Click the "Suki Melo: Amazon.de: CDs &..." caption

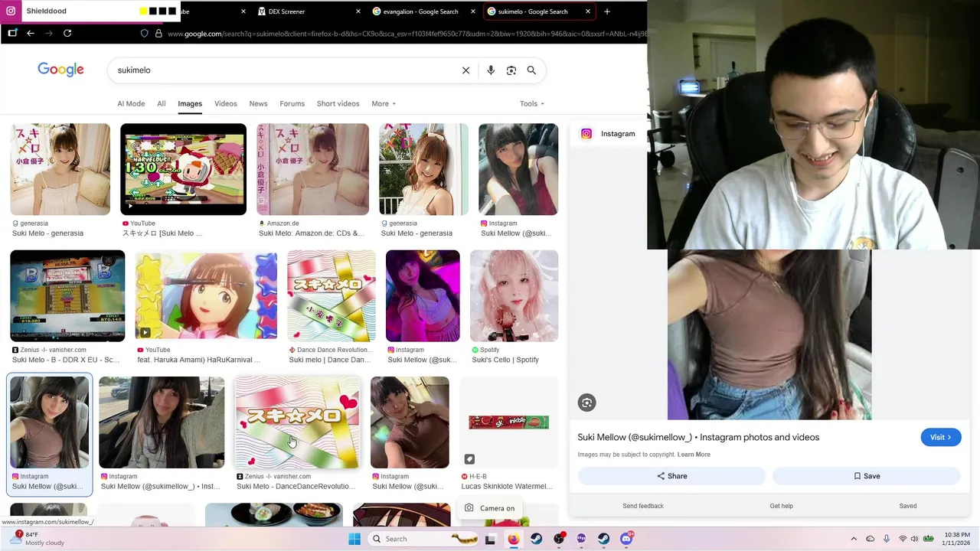[x=312, y=233]
